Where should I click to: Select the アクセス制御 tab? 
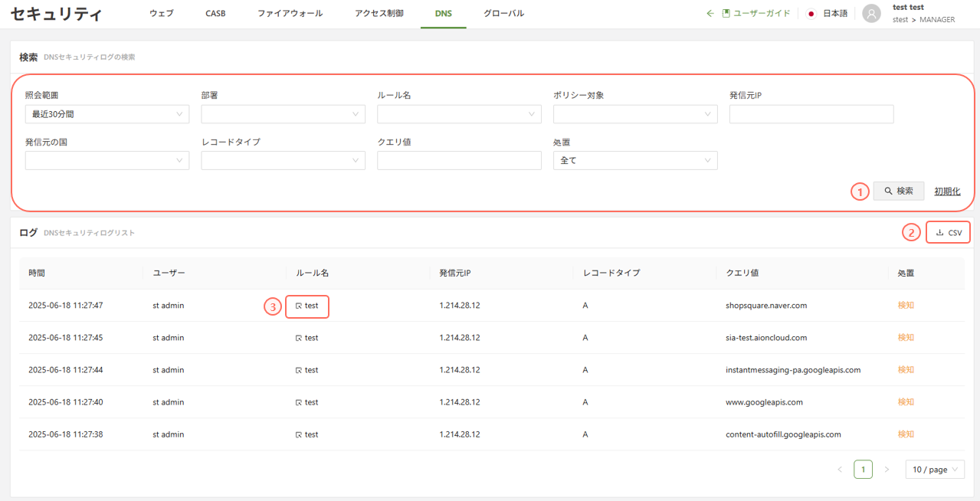tap(379, 14)
